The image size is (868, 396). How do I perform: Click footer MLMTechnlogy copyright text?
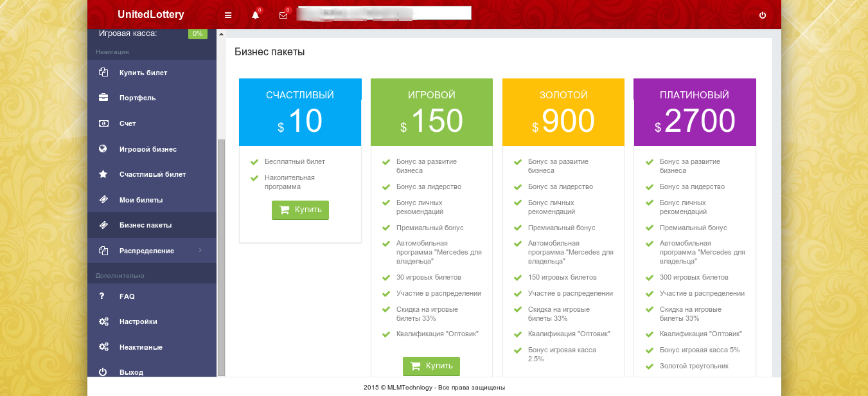click(434, 388)
